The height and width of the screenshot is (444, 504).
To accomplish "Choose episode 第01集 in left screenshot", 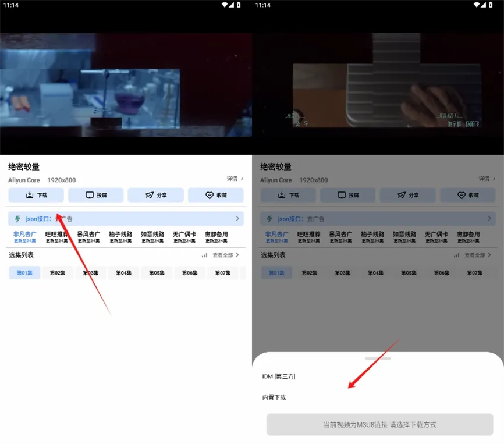I will coord(24,273).
